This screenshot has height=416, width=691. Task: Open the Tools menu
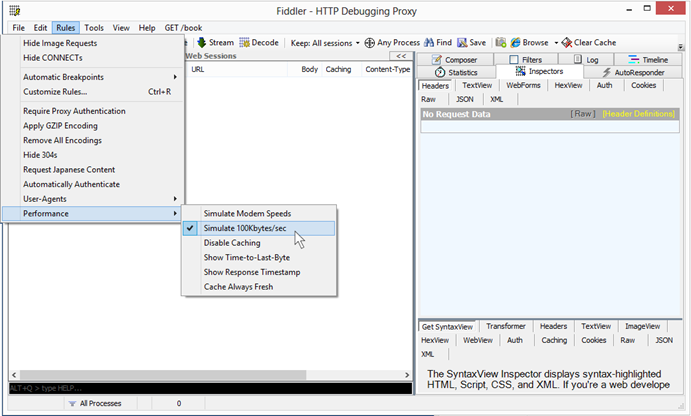click(94, 28)
